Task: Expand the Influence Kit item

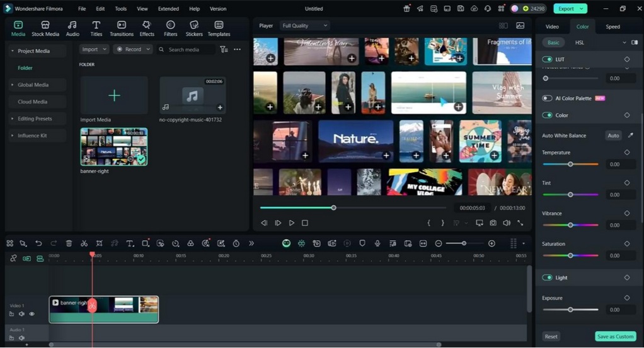Action: tap(13, 136)
